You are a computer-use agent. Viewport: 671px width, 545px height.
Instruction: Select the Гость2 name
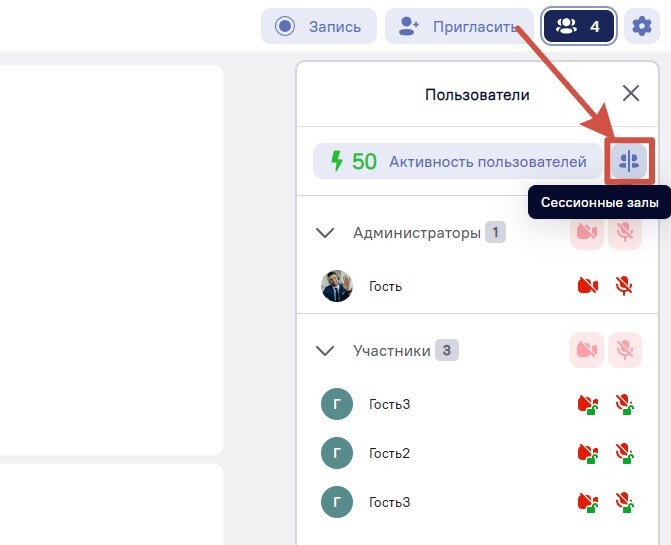pos(389,453)
